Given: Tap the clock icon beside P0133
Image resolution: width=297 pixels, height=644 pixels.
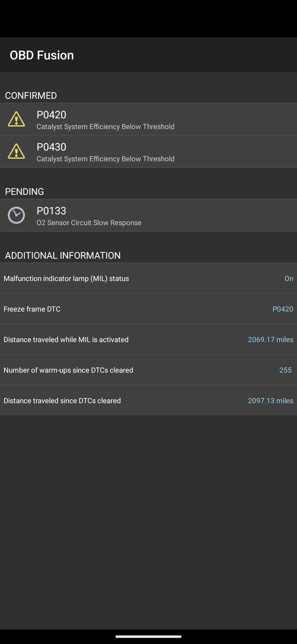Looking at the screenshot, I should point(16,215).
